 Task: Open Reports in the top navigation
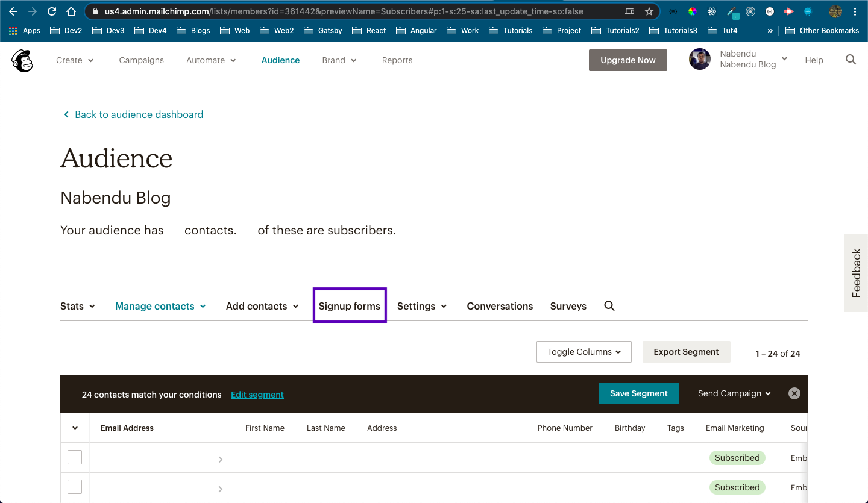(397, 60)
